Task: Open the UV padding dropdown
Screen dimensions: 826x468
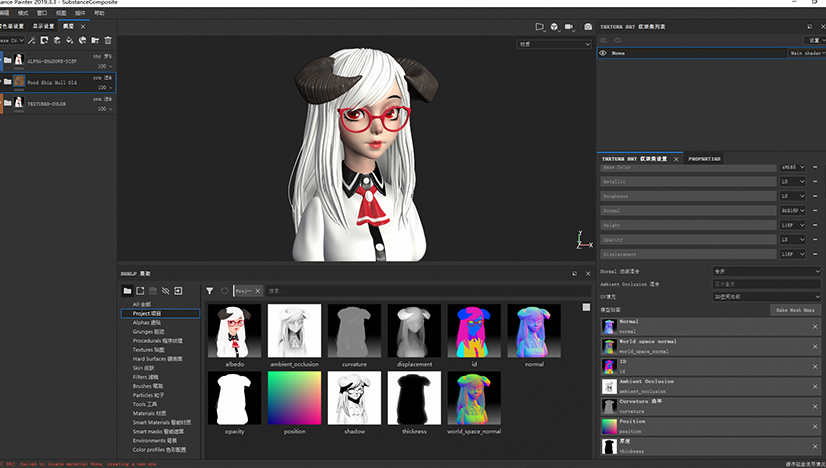Action: point(766,297)
